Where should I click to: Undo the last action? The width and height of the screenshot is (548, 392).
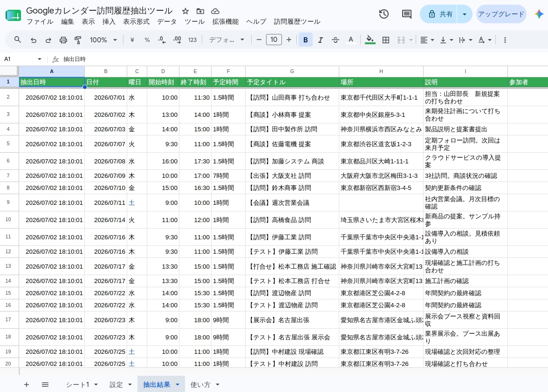tap(34, 40)
